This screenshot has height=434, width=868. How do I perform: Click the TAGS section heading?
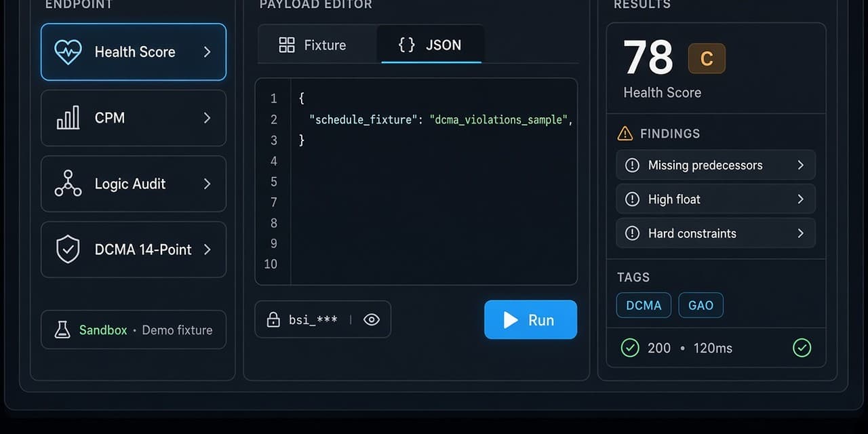(633, 277)
